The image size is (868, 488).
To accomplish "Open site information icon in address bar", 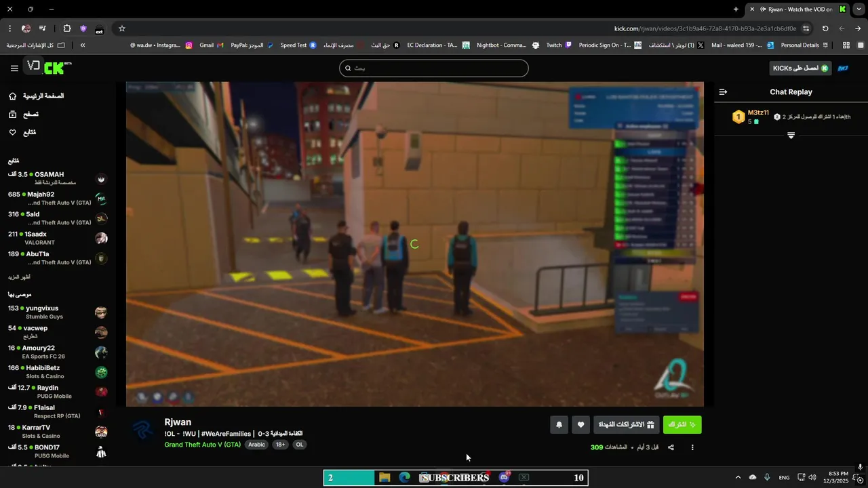I will coord(806,28).
